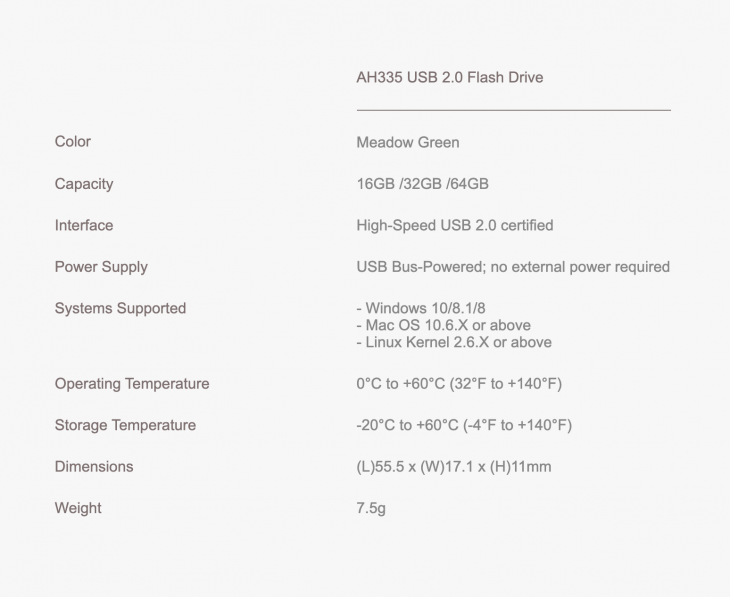
Task: Select the Color row label
Action: [73, 142]
